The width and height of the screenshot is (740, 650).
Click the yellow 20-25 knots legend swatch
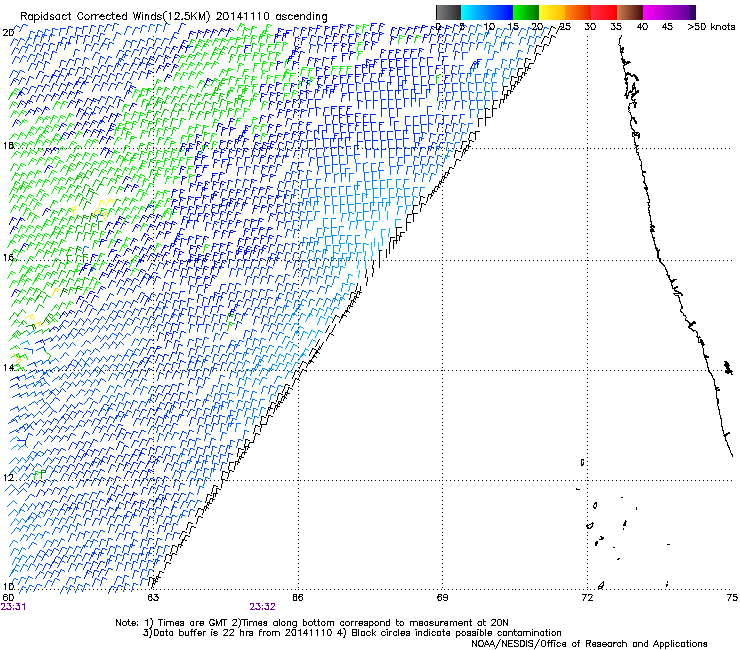pyautogui.click(x=552, y=12)
